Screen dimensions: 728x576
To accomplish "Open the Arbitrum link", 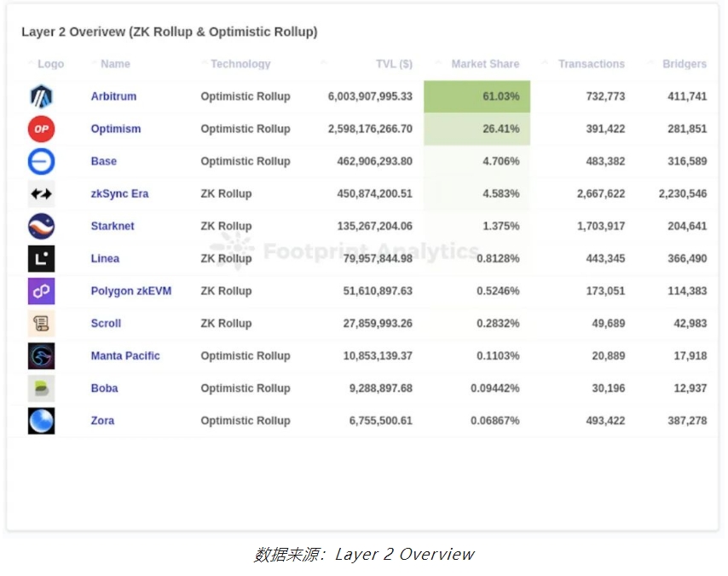I will pyautogui.click(x=113, y=96).
